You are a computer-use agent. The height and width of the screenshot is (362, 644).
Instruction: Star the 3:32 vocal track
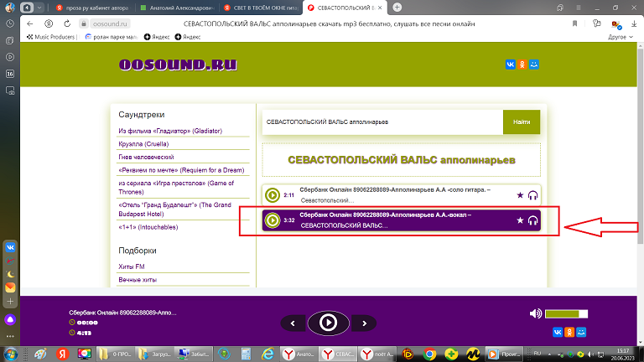[x=520, y=220]
